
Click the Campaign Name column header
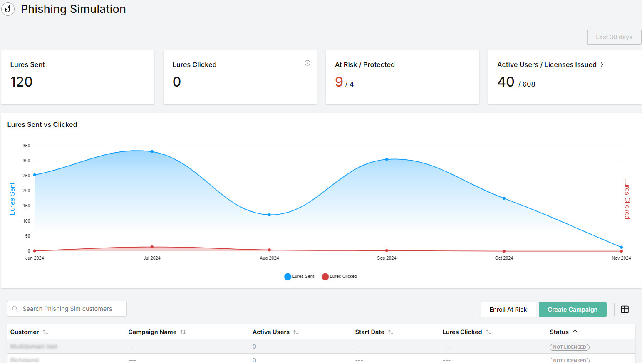[152, 332]
